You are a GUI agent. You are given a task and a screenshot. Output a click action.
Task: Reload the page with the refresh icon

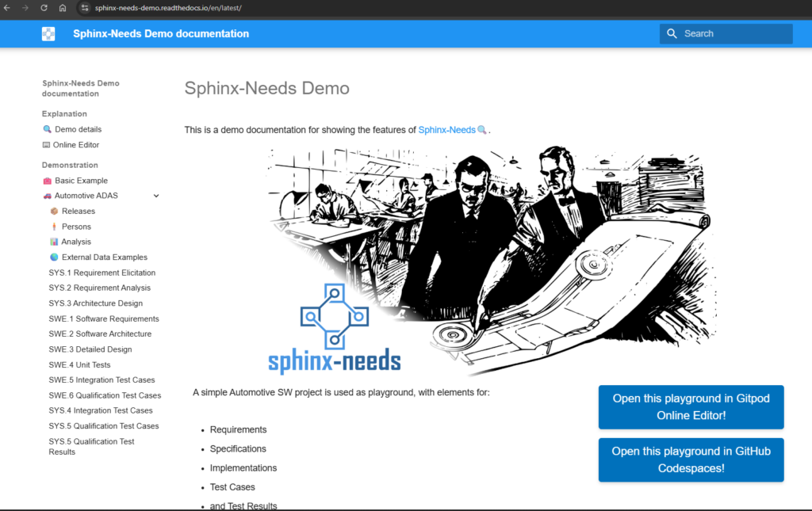point(44,8)
